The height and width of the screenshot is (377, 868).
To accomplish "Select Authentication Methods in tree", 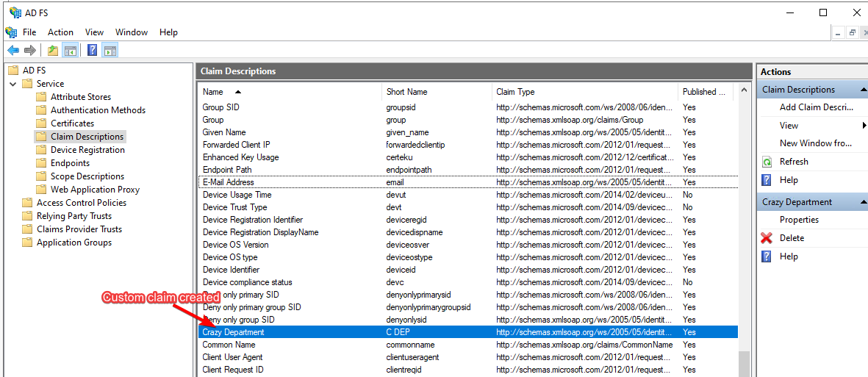I will tap(98, 110).
